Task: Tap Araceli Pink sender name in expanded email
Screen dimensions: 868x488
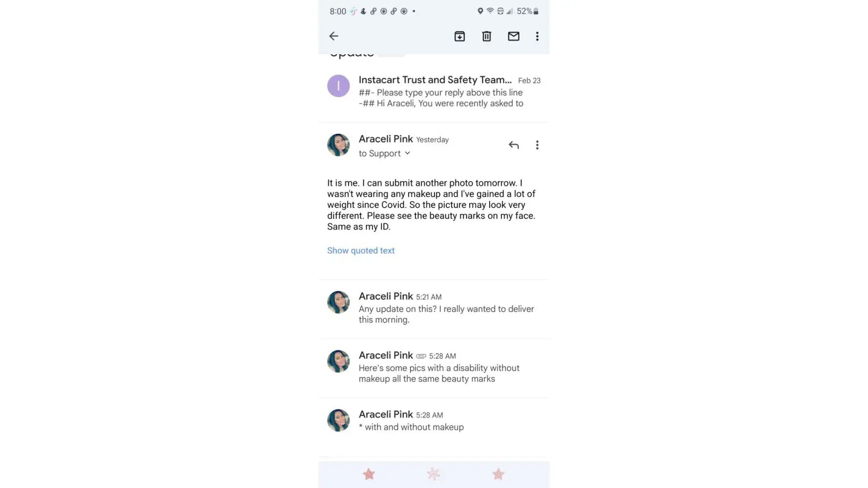Action: point(386,139)
